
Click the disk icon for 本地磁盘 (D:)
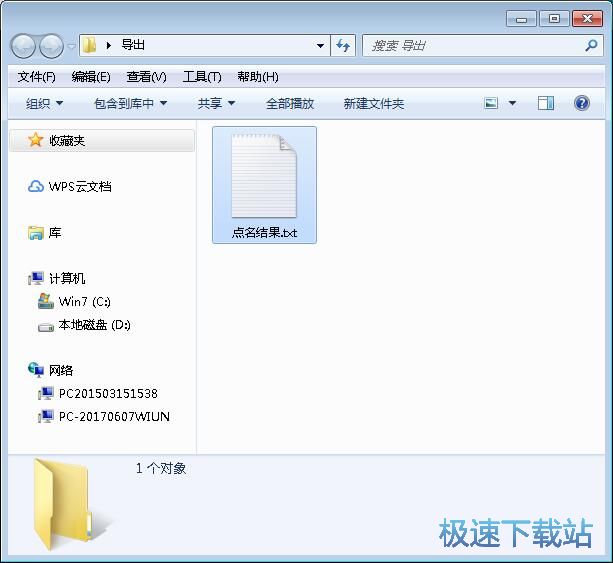46,327
